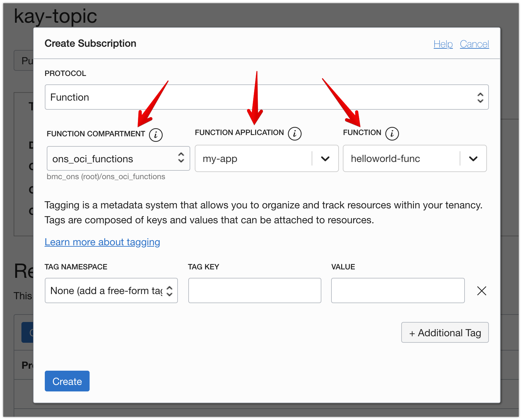Open Learn more about tagging
The width and height of the screenshot is (522, 420).
click(102, 242)
